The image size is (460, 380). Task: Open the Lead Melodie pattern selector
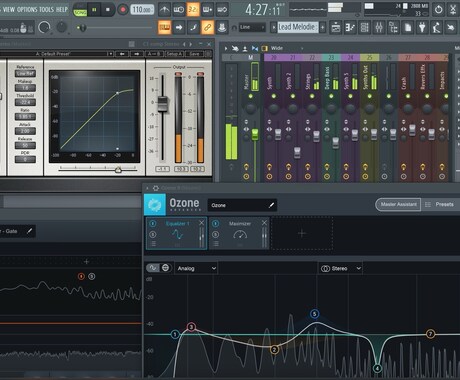click(x=297, y=27)
